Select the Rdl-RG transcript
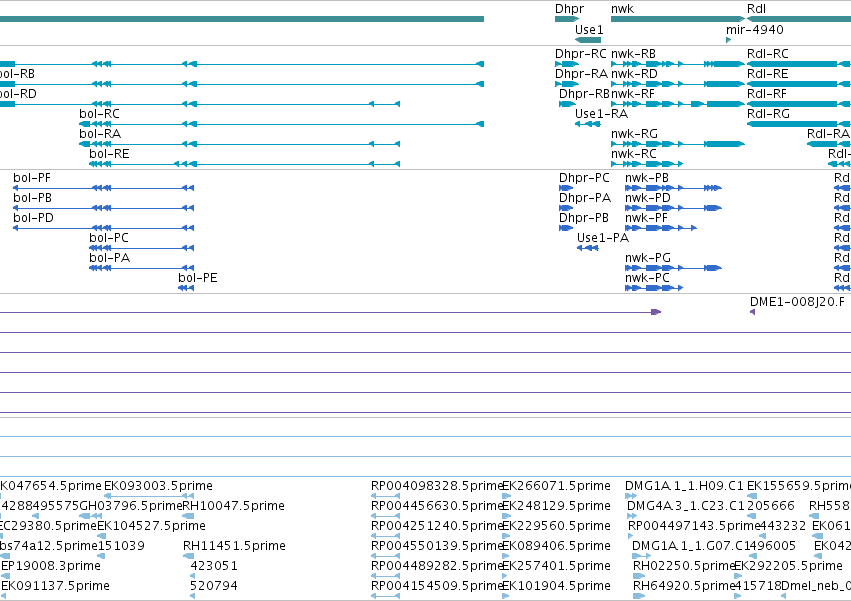This screenshot has width=851, height=601. pyautogui.click(x=799, y=124)
